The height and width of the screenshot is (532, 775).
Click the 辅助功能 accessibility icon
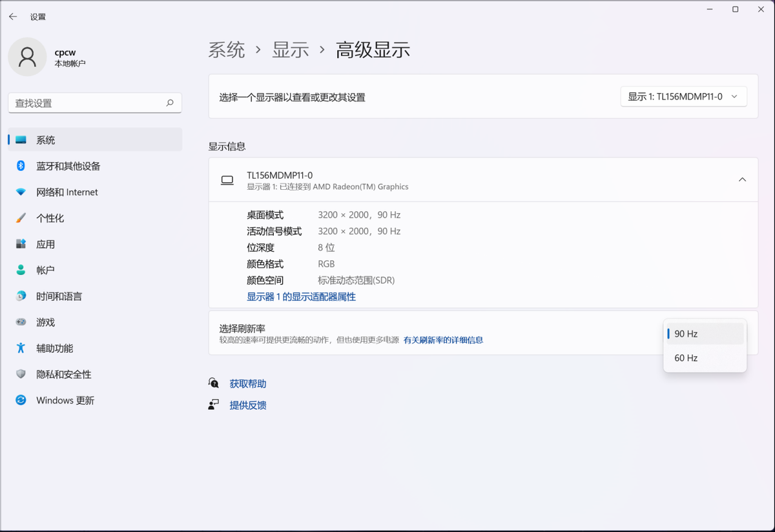[x=21, y=348]
